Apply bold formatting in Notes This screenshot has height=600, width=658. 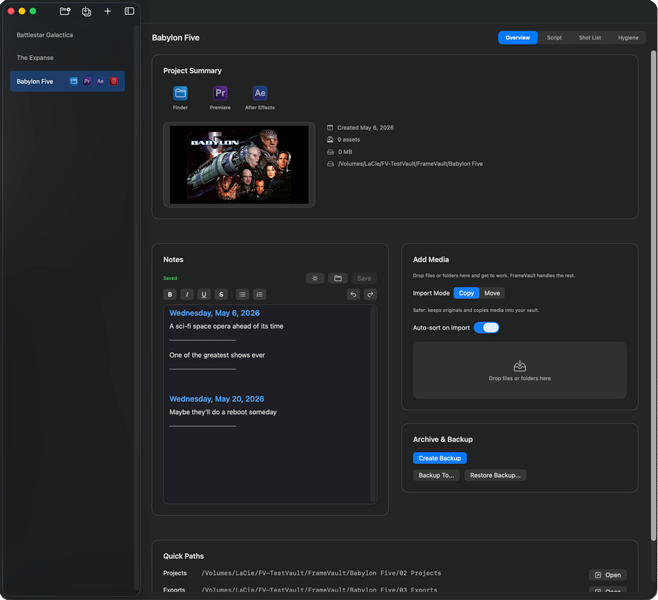coord(170,295)
